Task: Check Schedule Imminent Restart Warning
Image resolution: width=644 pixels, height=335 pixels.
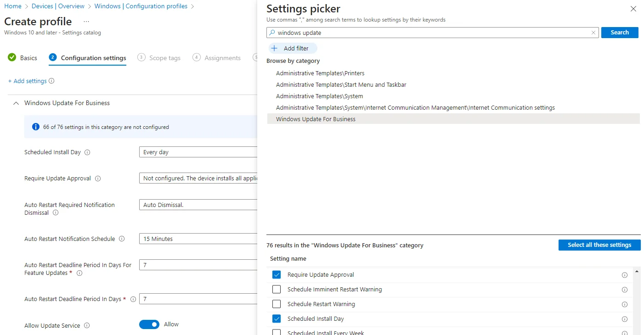Action: coord(277,290)
